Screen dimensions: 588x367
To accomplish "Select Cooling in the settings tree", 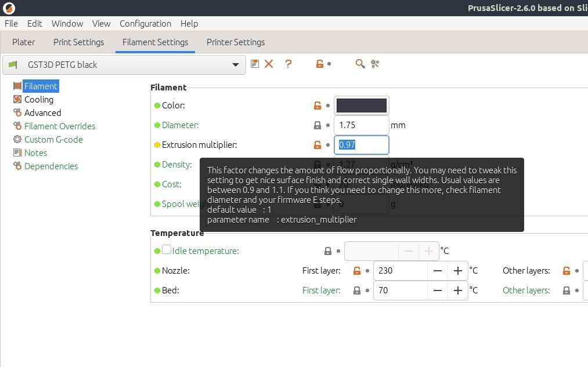I will point(39,100).
